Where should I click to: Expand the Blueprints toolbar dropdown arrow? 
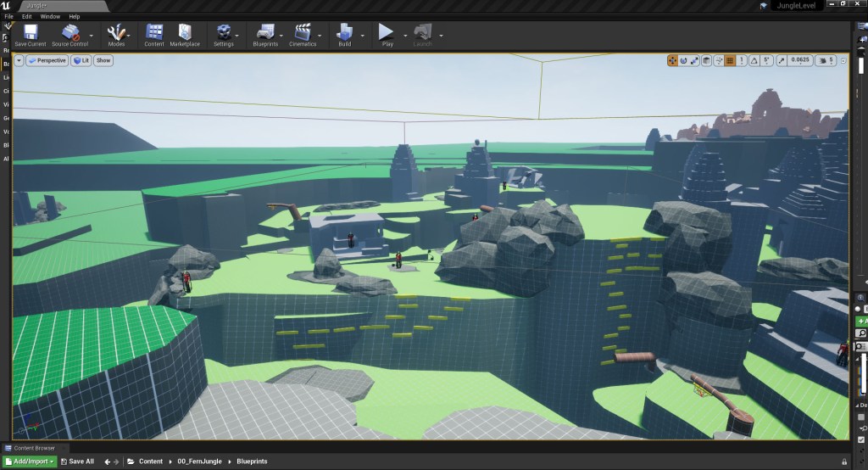[x=283, y=36]
